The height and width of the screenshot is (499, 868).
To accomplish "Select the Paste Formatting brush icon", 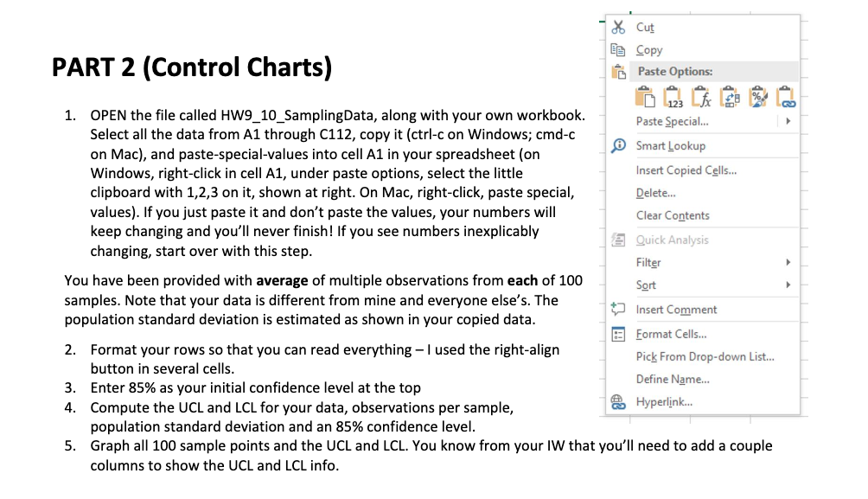I will [757, 97].
